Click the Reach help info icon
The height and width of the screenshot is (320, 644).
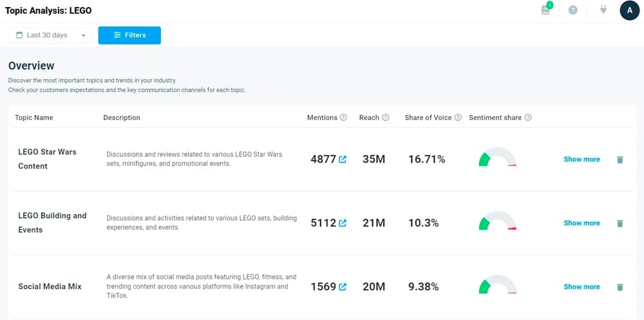[385, 117]
